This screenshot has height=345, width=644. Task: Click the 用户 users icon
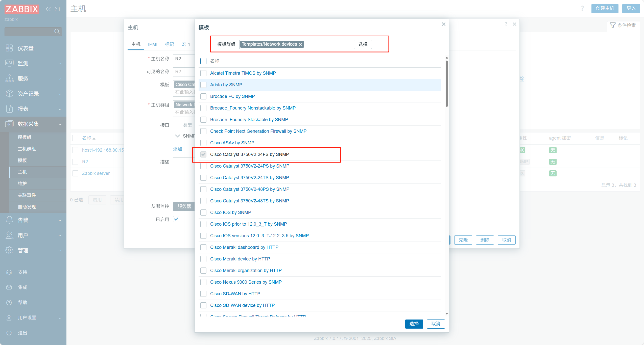(x=9, y=235)
